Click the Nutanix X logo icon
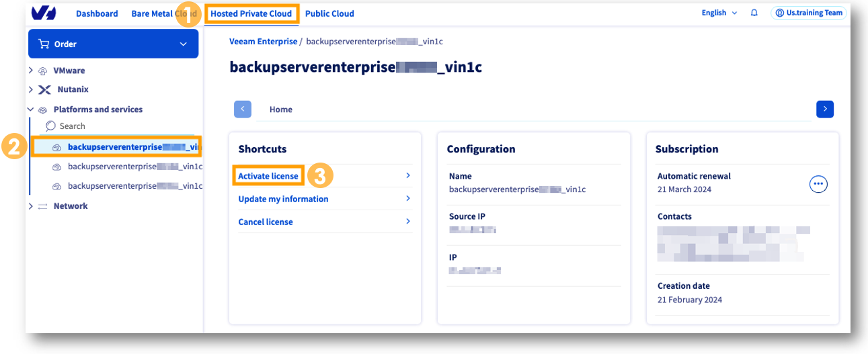Screen dimensions: 868x354 [x=44, y=89]
